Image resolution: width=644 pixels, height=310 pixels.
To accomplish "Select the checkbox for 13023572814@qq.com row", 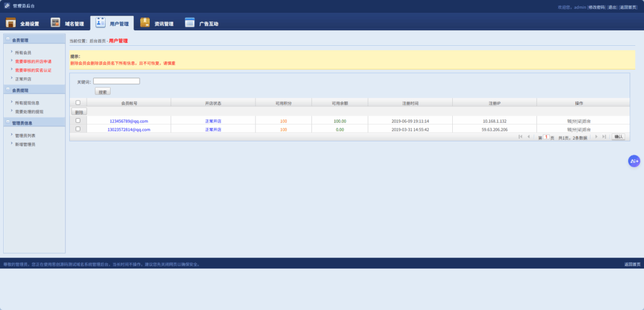I will [x=78, y=129].
